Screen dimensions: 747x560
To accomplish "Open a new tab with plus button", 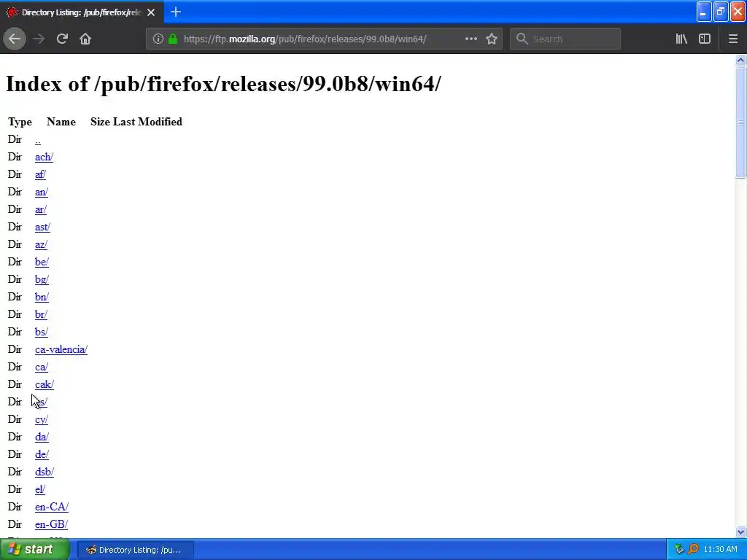I will point(176,12).
